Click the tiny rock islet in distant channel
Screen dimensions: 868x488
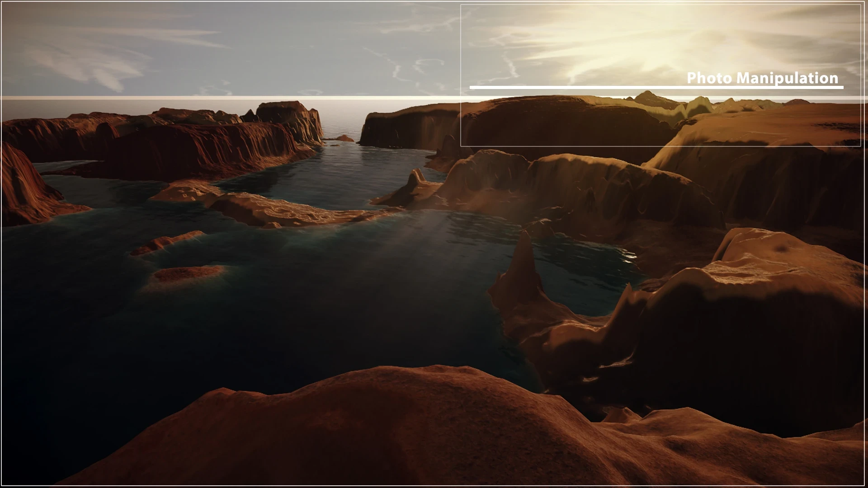(344, 138)
